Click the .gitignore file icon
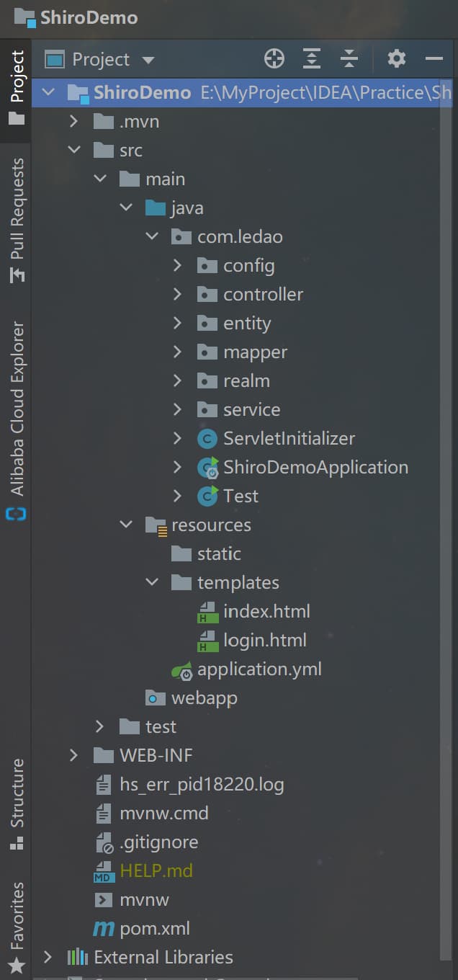The image size is (458, 980). point(104,842)
